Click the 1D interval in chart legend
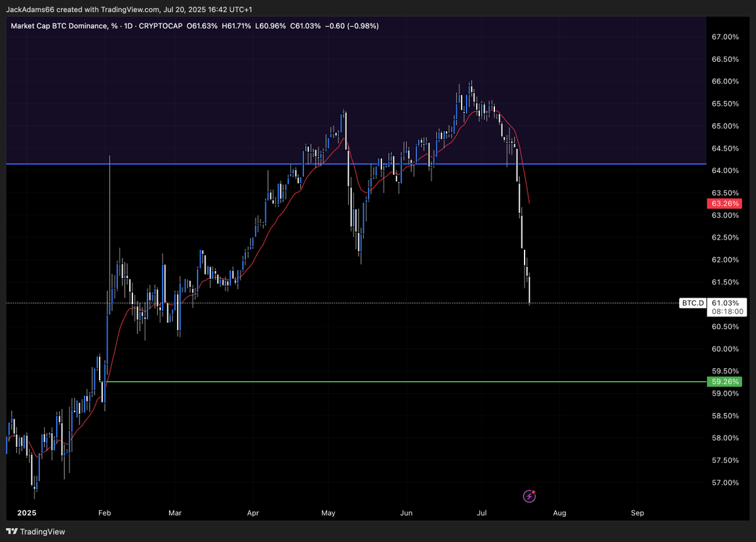Viewport: 756px width, 542px height. 128,26
